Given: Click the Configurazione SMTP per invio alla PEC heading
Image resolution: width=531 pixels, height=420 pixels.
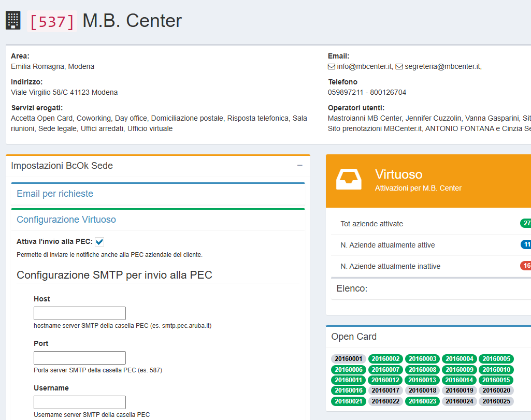Looking at the screenshot, I should (x=114, y=275).
